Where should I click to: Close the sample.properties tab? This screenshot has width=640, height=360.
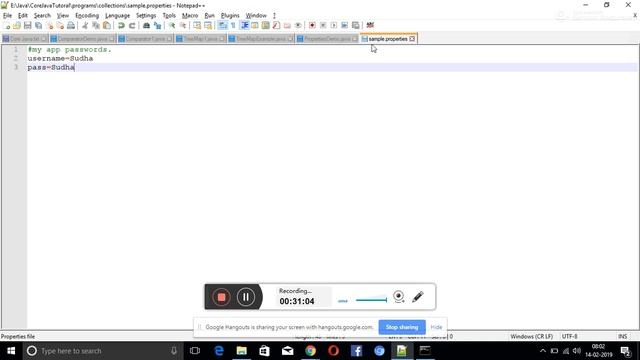click(x=412, y=39)
